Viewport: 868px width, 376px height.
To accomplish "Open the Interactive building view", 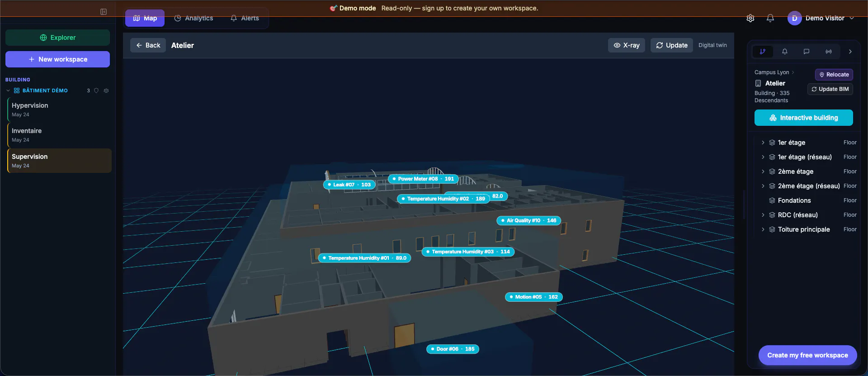I will [x=804, y=118].
